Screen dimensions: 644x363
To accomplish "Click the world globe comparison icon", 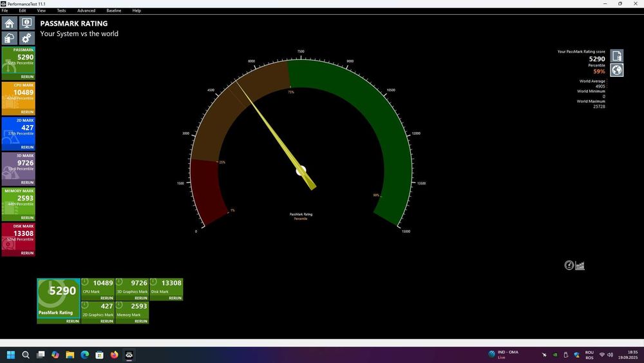I will [x=616, y=70].
